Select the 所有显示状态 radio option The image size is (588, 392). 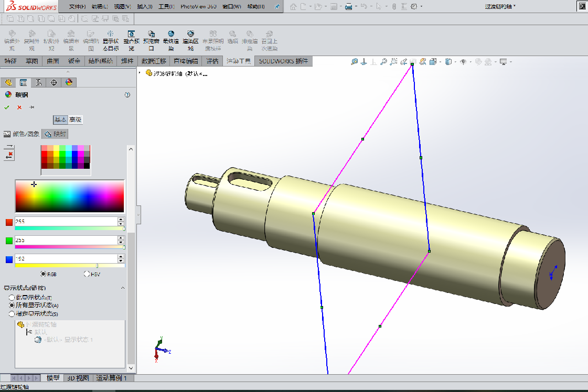[x=12, y=305]
